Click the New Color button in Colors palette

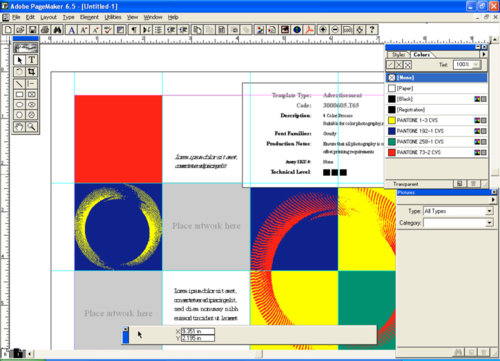[x=460, y=183]
